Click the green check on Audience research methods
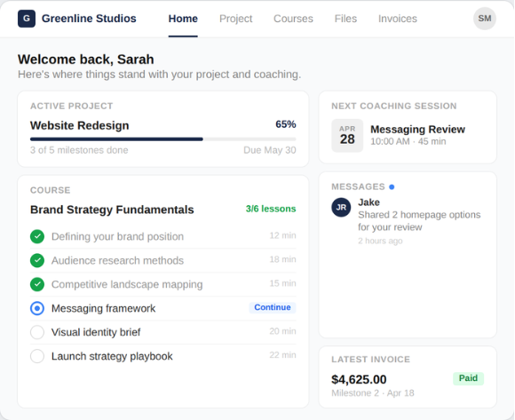The width and height of the screenshot is (515, 420). click(37, 260)
